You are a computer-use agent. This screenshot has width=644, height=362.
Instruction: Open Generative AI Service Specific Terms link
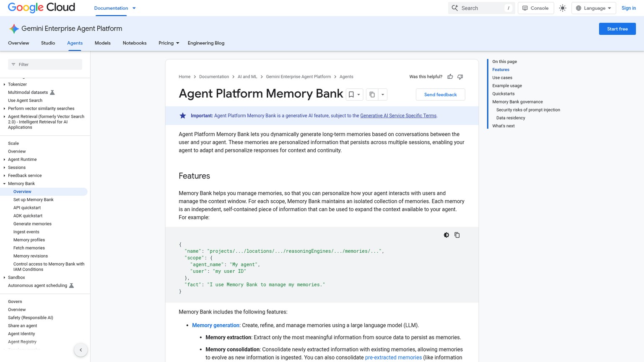[398, 116]
